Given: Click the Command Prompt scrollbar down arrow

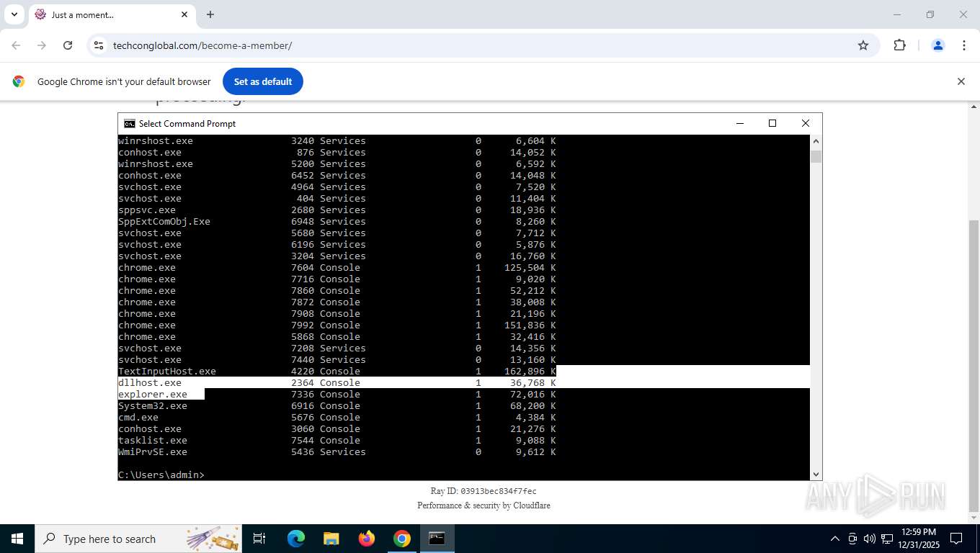Looking at the screenshot, I should pos(816,475).
